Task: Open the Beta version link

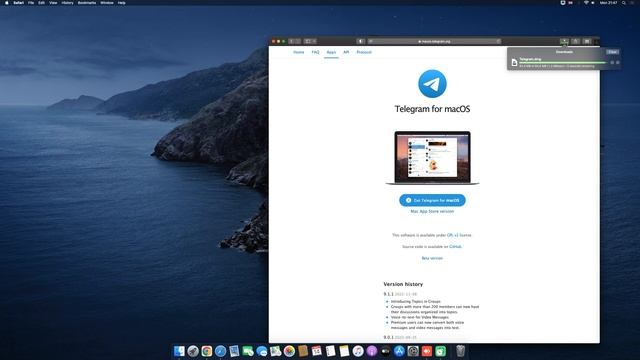Action: pos(432,258)
